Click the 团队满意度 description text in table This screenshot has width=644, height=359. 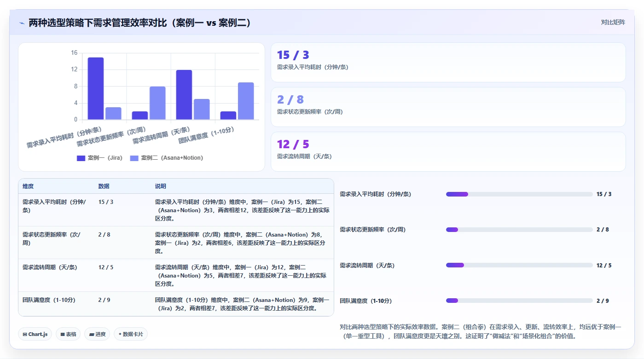pos(242,304)
